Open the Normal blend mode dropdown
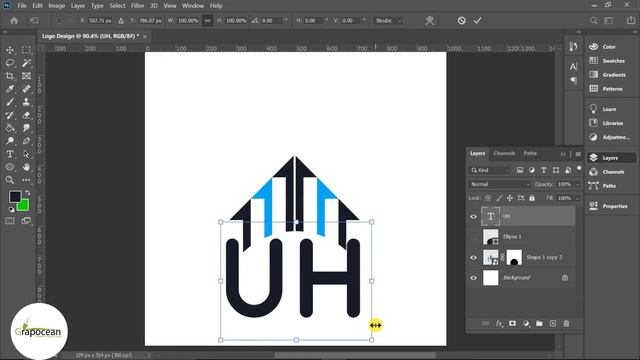The height and width of the screenshot is (360, 640). [x=500, y=184]
